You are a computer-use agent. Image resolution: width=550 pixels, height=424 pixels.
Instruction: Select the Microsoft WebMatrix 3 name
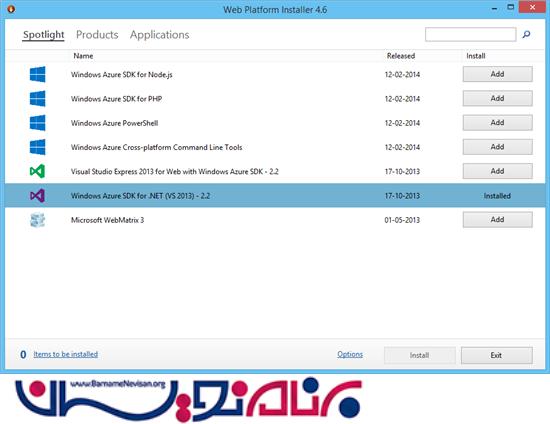pyautogui.click(x=107, y=220)
